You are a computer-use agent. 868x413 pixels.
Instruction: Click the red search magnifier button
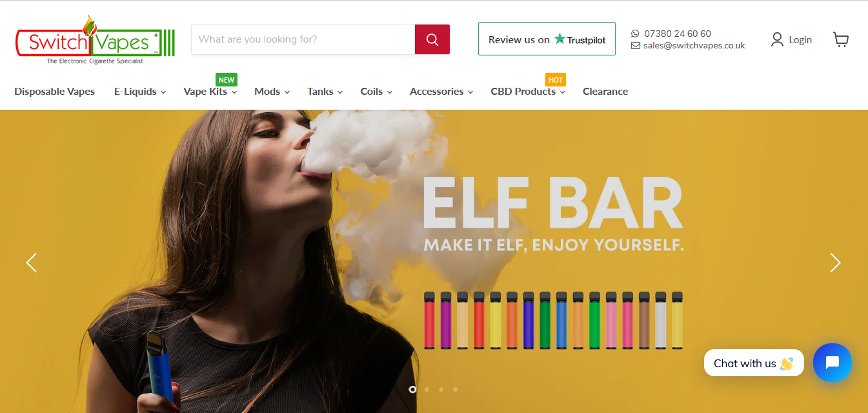click(x=432, y=39)
